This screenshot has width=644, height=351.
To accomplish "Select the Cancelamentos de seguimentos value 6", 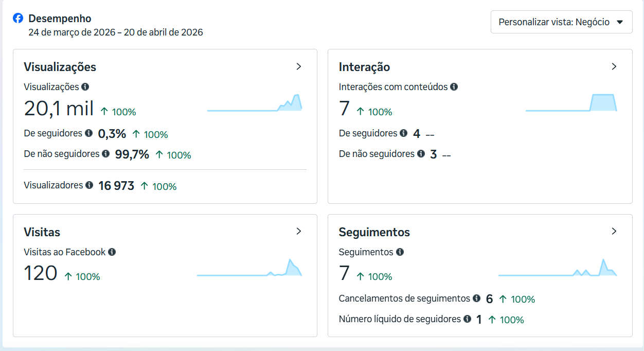I will pos(489,299).
